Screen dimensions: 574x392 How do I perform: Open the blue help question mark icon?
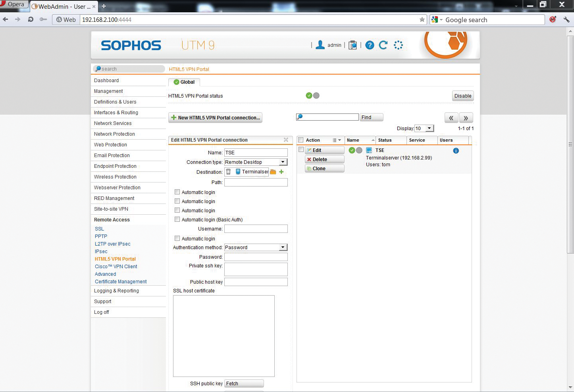[x=370, y=45]
